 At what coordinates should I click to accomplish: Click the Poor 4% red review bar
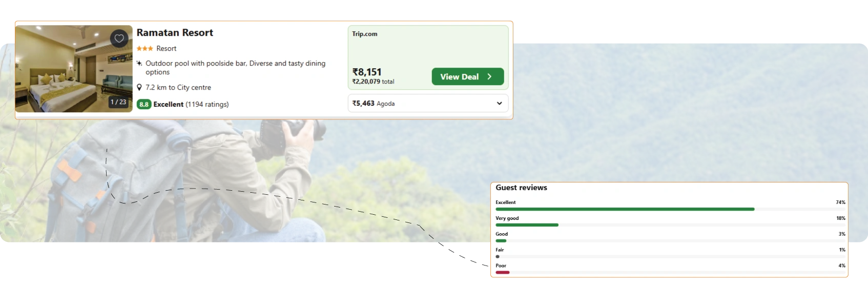pos(503,273)
